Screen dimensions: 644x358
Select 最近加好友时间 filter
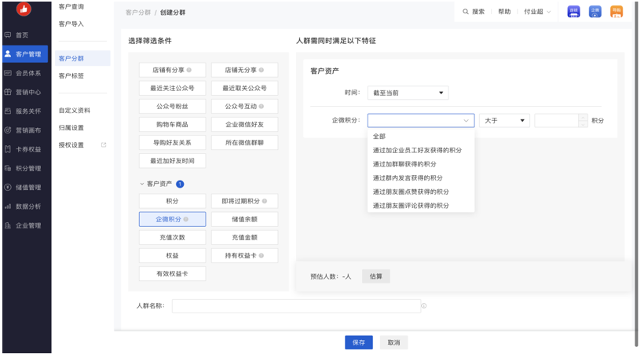pyautogui.click(x=172, y=160)
